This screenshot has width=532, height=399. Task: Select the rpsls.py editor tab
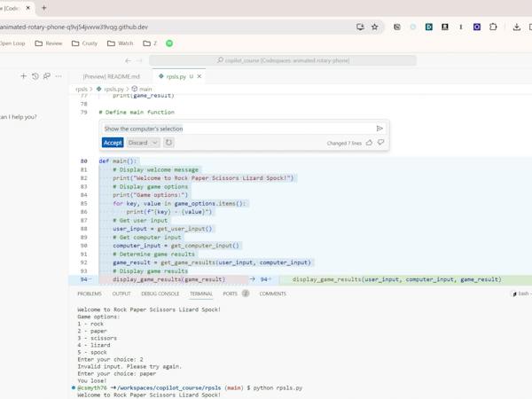point(176,76)
